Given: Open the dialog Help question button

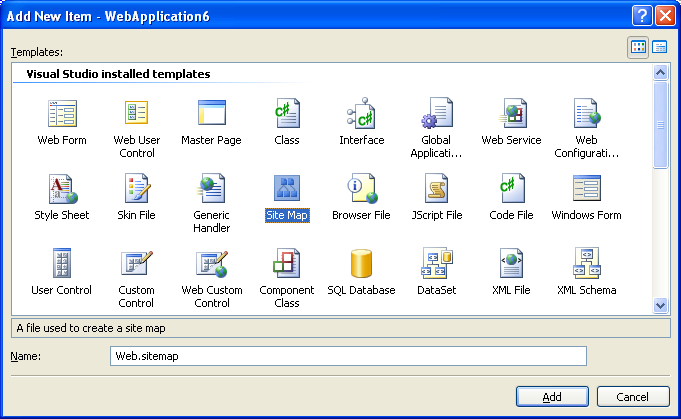Looking at the screenshot, I should point(641,15).
